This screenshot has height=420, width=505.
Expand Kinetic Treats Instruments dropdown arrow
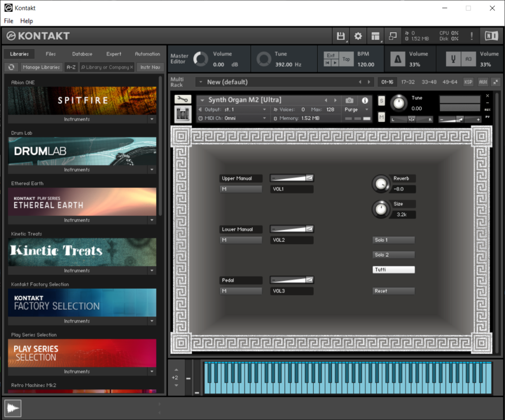click(x=152, y=270)
